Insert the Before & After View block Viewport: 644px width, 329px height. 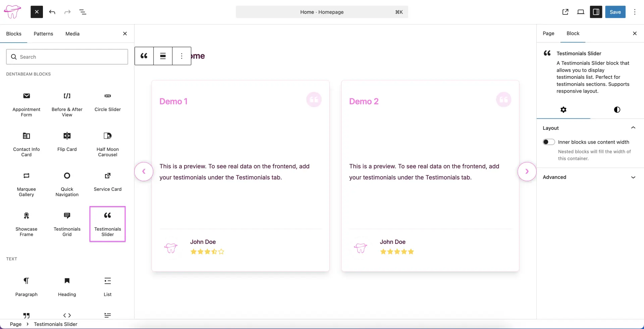(x=67, y=105)
